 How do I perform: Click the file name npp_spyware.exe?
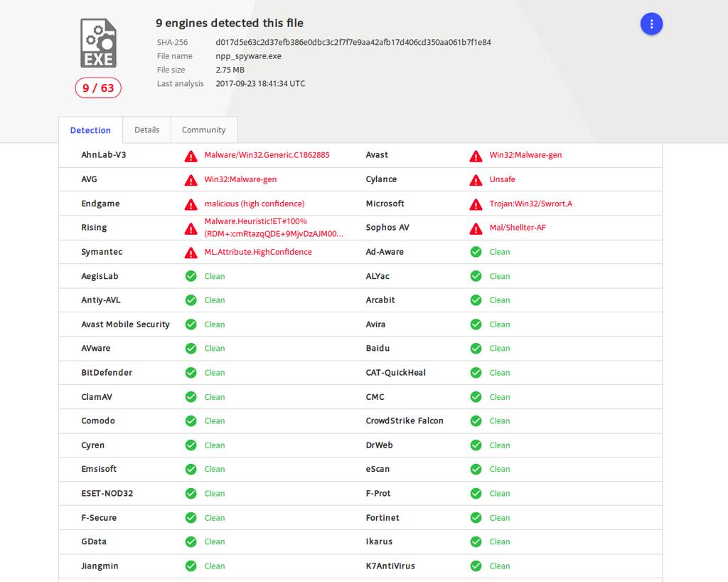pos(248,55)
